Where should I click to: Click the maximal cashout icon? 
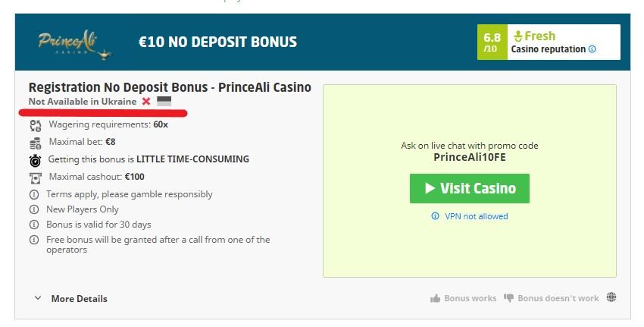(x=35, y=178)
